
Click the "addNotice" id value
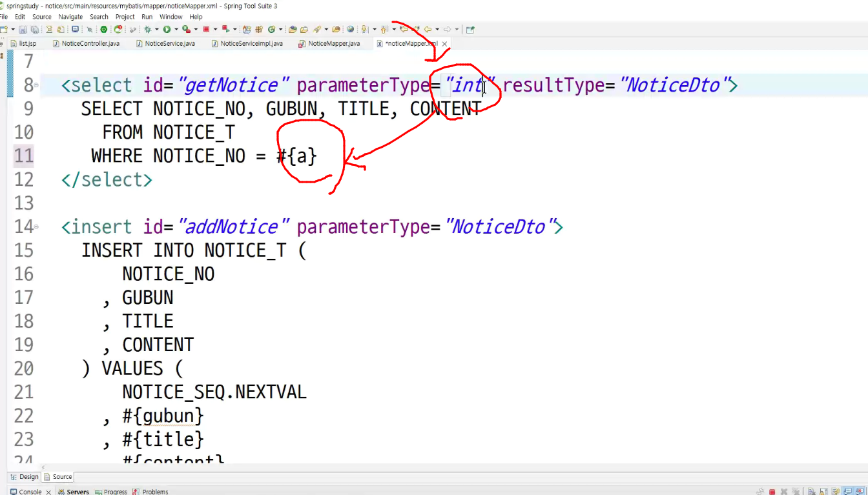[x=232, y=227]
